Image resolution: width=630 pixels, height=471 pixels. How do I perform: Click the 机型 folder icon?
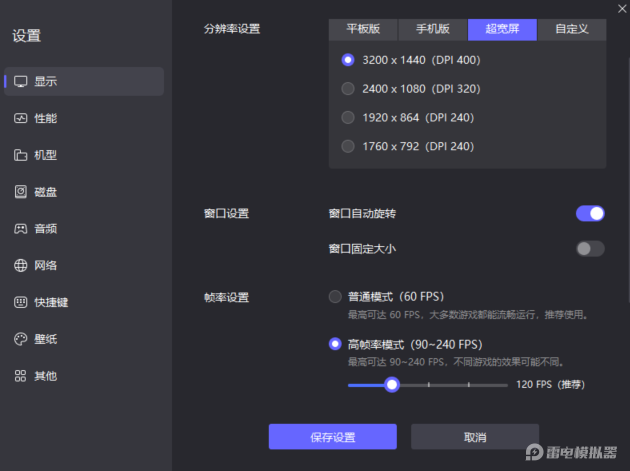point(20,155)
